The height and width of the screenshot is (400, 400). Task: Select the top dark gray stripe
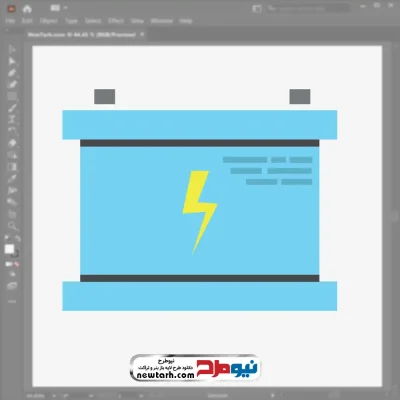[x=199, y=143]
